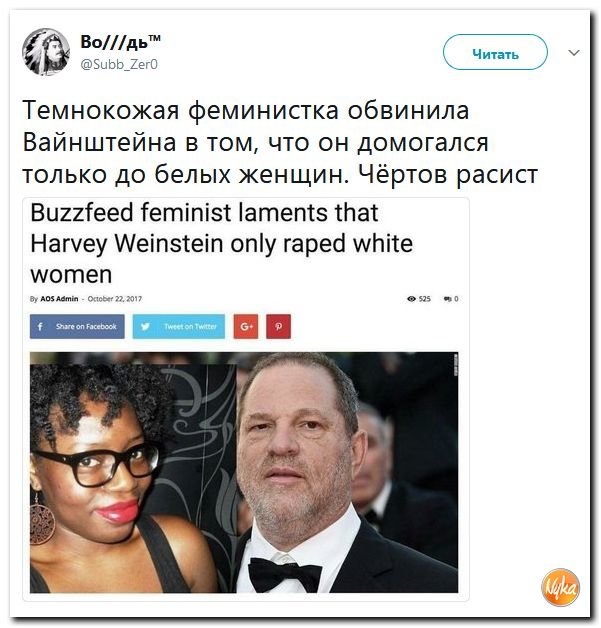Open the article photo thumbnail

coord(244,473)
